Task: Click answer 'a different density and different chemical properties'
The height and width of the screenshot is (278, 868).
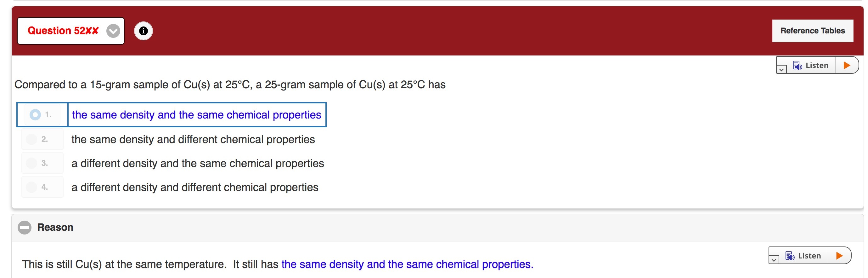Action: (195, 187)
